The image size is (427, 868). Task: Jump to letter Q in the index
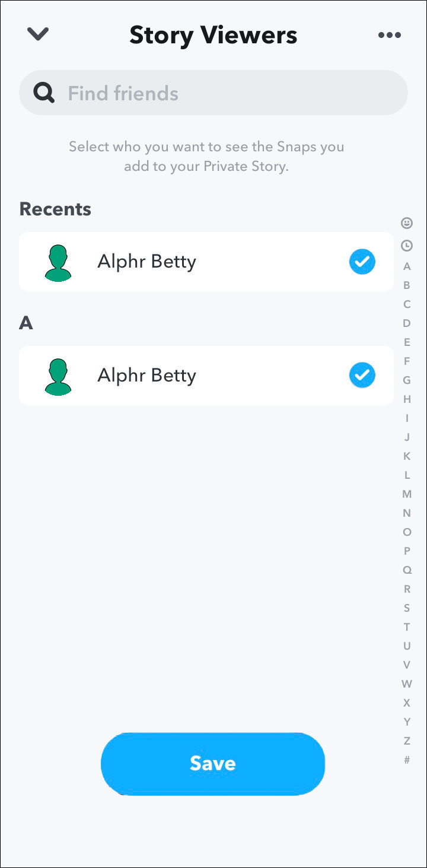click(x=407, y=570)
